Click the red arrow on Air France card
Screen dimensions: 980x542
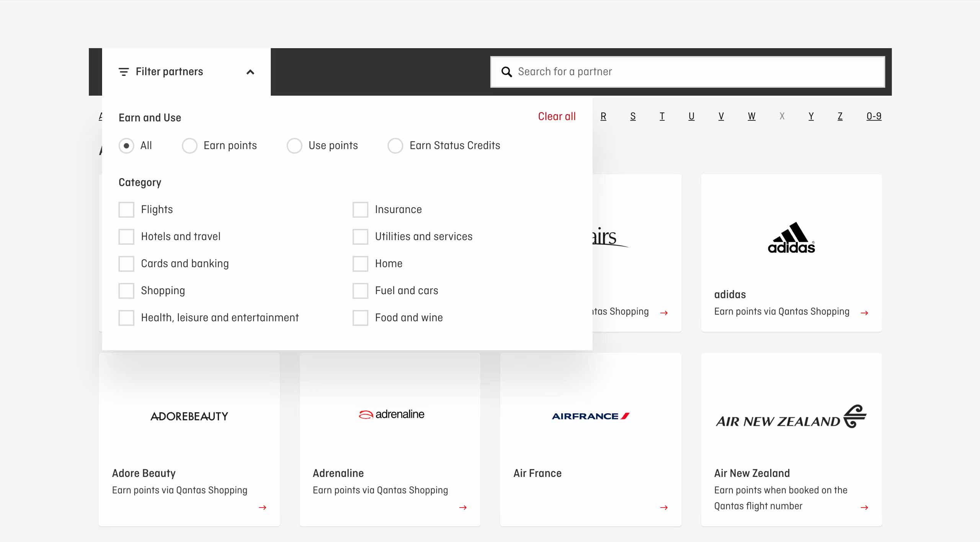[x=664, y=508]
